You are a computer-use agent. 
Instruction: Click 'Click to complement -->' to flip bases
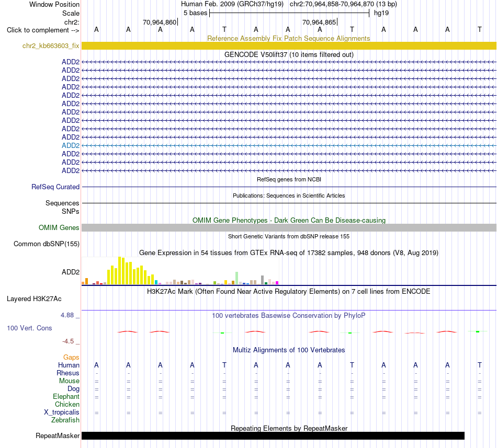[43, 30]
